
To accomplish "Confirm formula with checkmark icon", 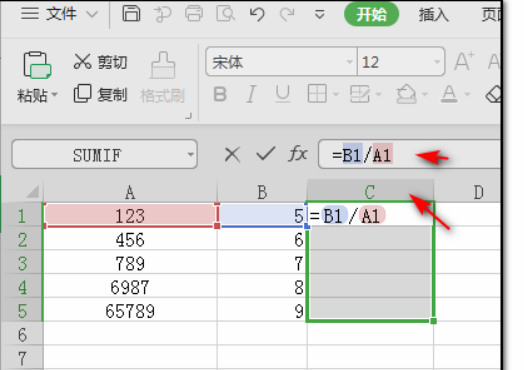I will click(x=265, y=154).
